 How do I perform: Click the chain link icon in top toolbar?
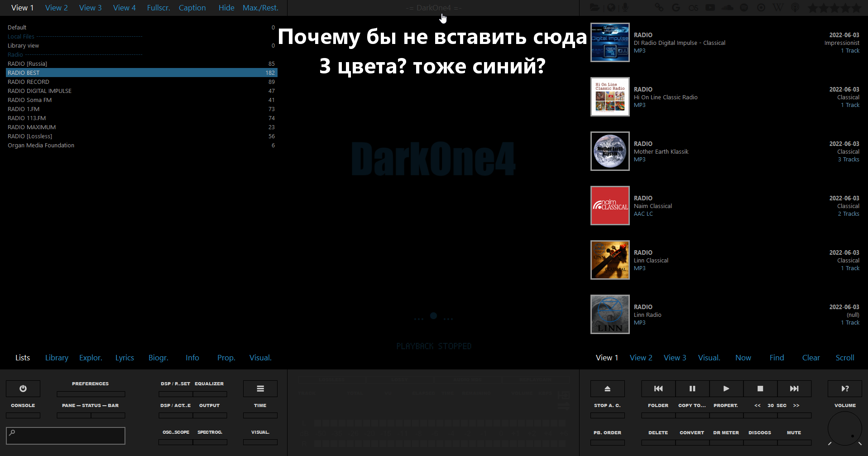659,8
